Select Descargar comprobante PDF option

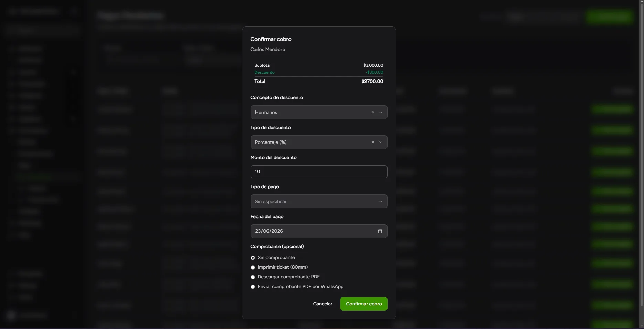pos(253,277)
